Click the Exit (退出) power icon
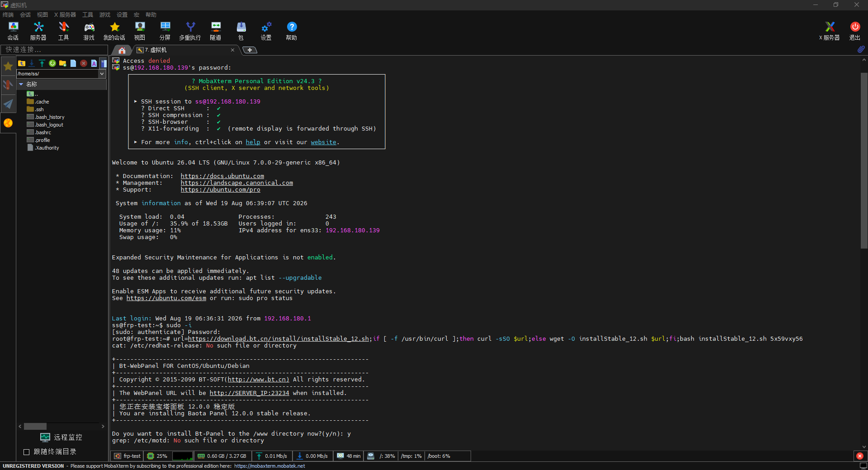The width and height of the screenshot is (868, 470). [x=855, y=31]
